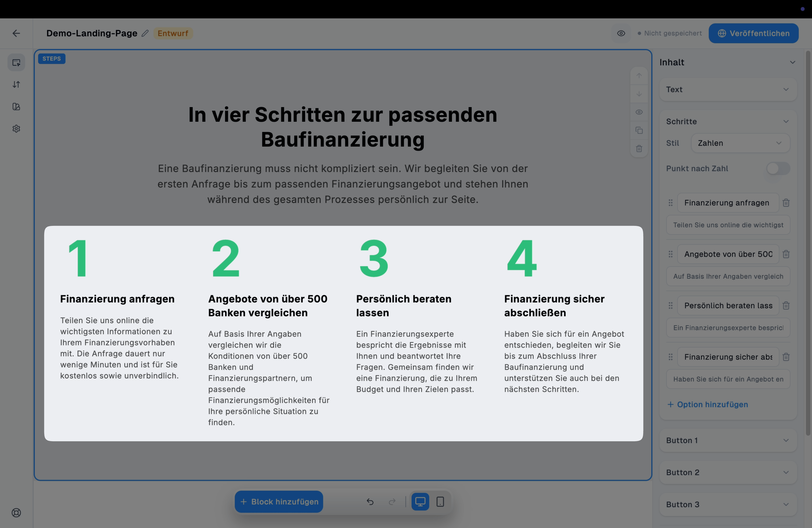Screen dimensions: 812x528
Task: Move Steps block down
Action: [639, 94]
